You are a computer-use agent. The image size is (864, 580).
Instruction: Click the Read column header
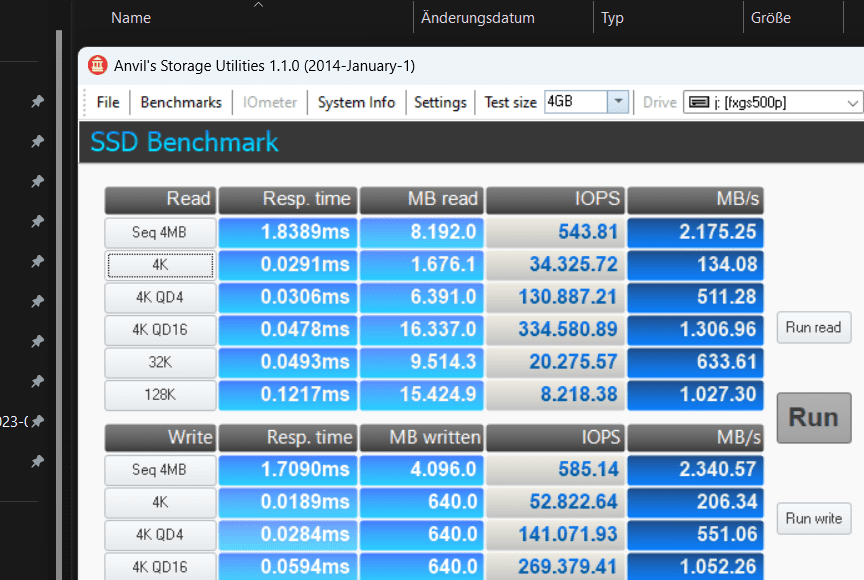click(x=160, y=199)
